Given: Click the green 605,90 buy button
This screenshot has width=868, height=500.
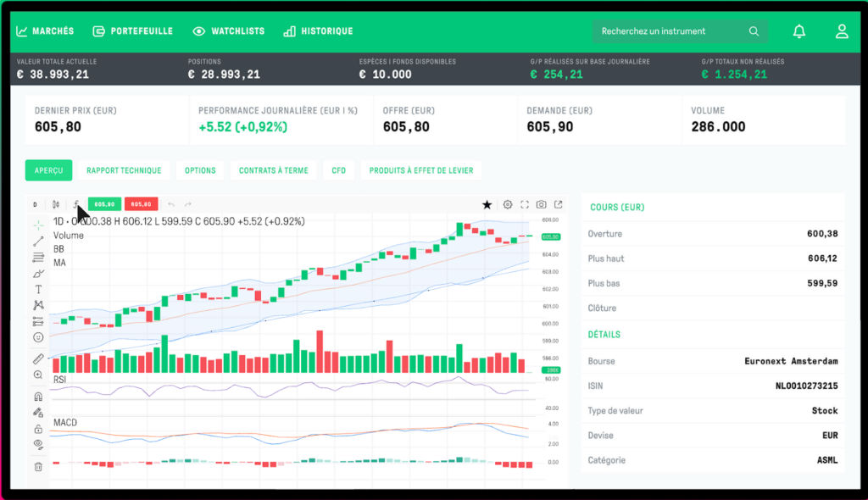Looking at the screenshot, I should (x=104, y=204).
